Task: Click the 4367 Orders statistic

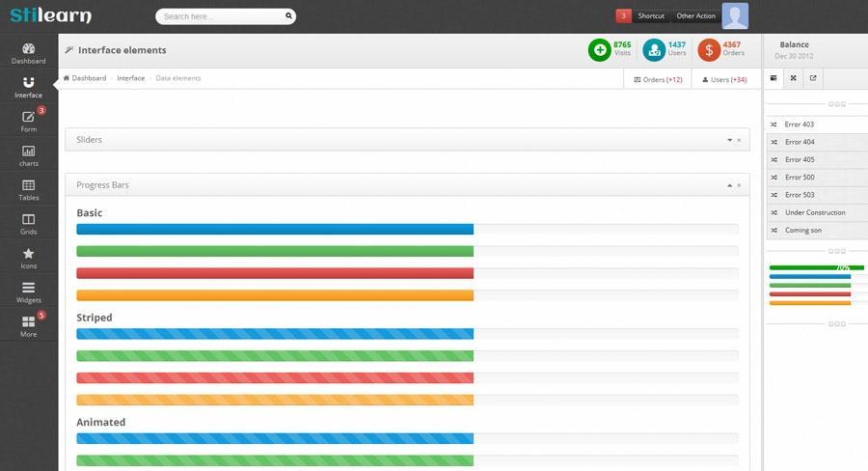Action: tap(733, 49)
